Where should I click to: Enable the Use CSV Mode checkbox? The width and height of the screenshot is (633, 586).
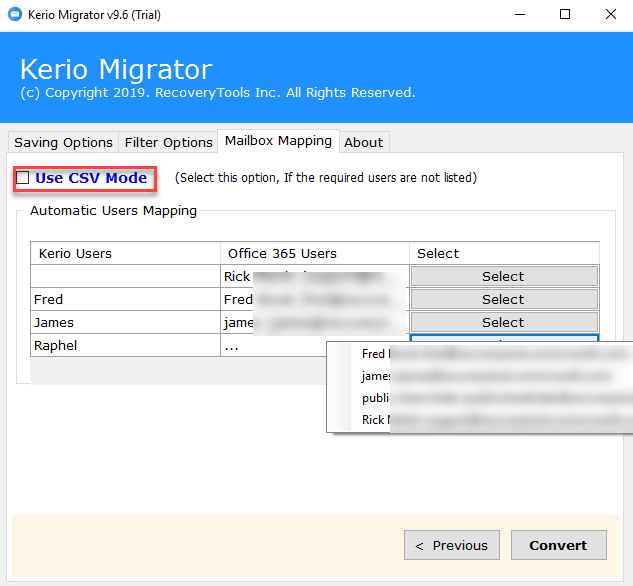pyautogui.click(x=23, y=178)
